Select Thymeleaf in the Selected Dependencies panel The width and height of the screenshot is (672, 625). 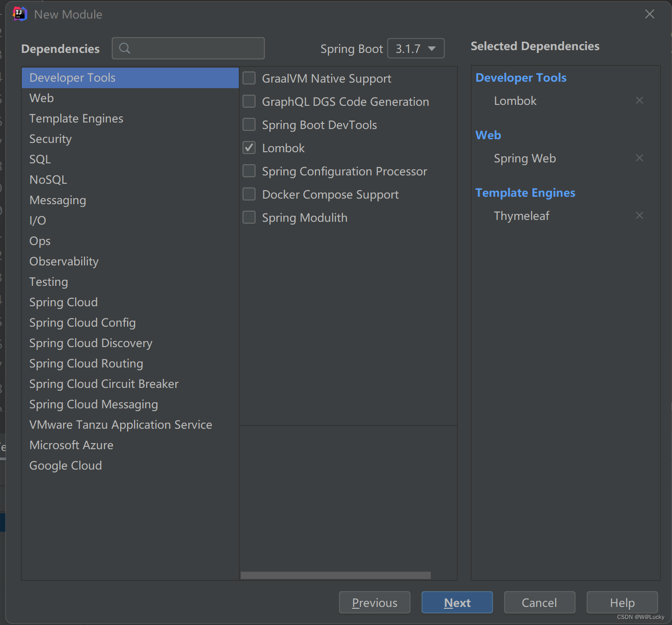(521, 216)
